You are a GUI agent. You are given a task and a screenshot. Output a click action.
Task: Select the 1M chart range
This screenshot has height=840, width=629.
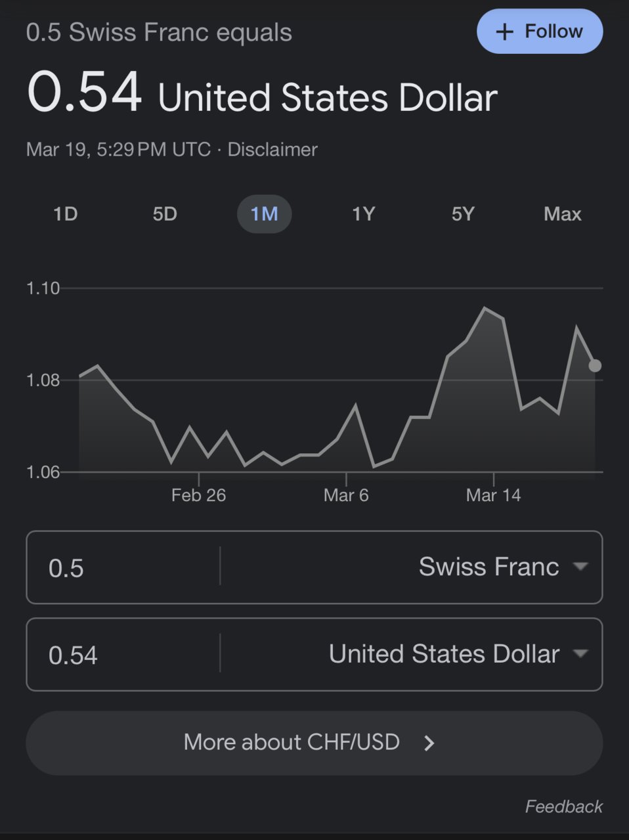[x=264, y=214]
